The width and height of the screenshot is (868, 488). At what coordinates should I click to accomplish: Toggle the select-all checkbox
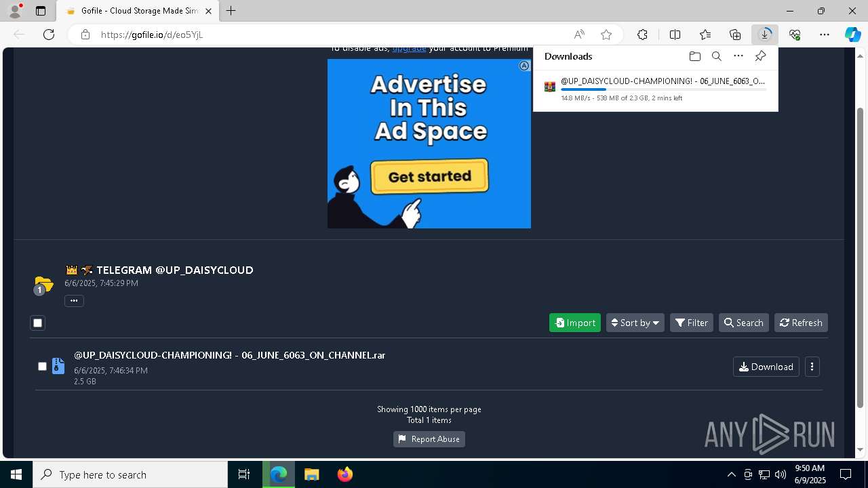coord(38,323)
